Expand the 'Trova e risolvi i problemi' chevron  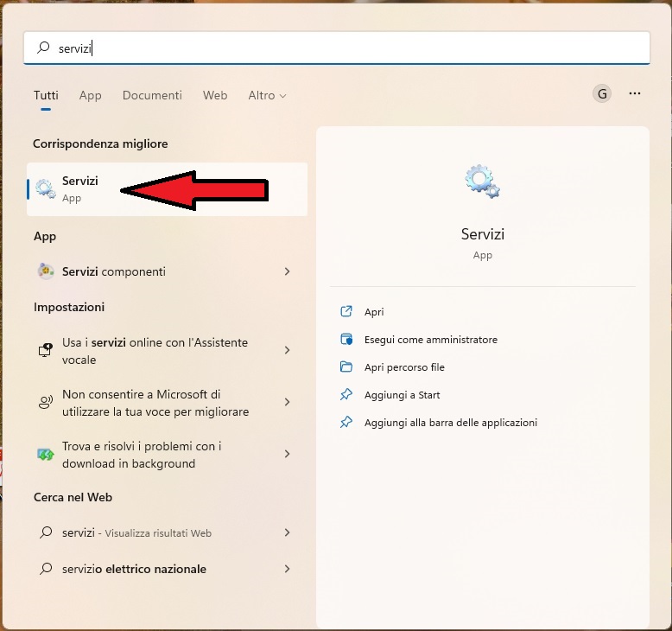click(x=287, y=454)
